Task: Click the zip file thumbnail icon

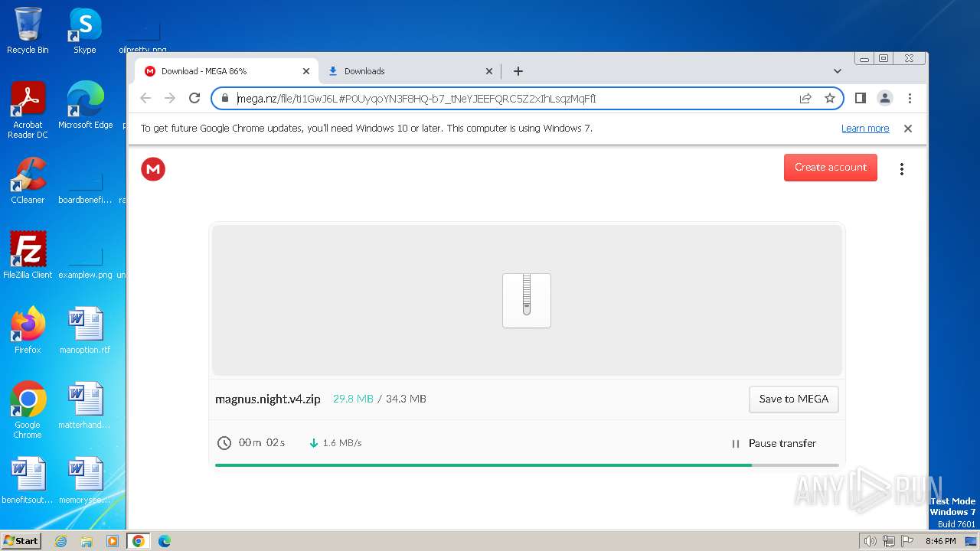Action: [527, 300]
